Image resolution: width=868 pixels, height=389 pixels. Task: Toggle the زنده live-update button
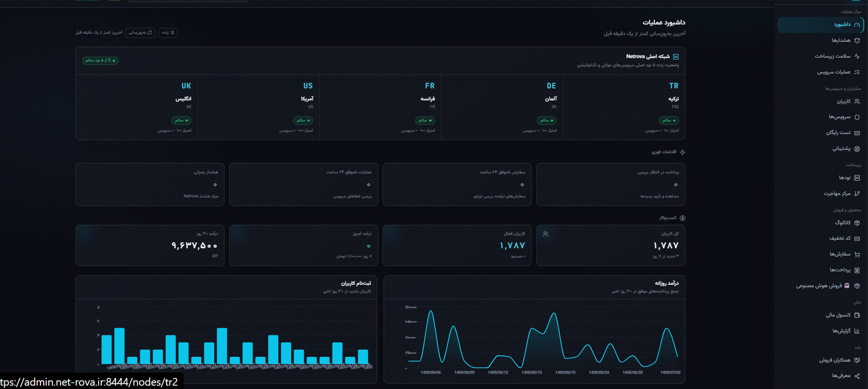pos(168,33)
